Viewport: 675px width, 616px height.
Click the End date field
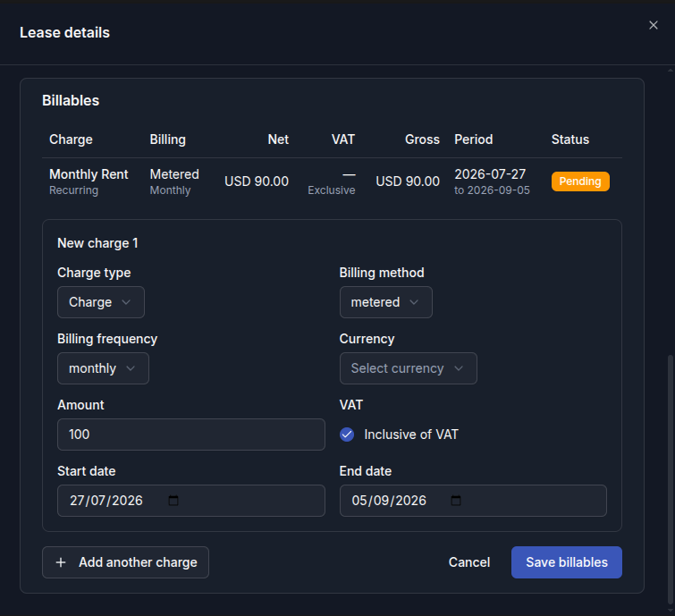(x=473, y=501)
